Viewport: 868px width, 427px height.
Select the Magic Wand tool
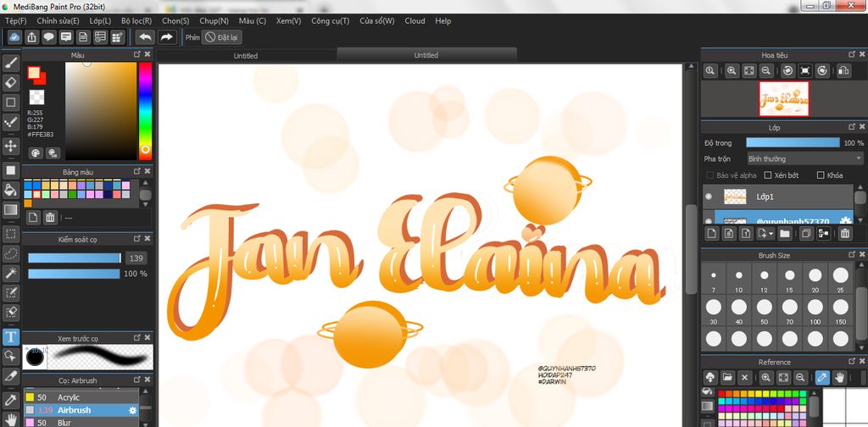click(x=10, y=273)
